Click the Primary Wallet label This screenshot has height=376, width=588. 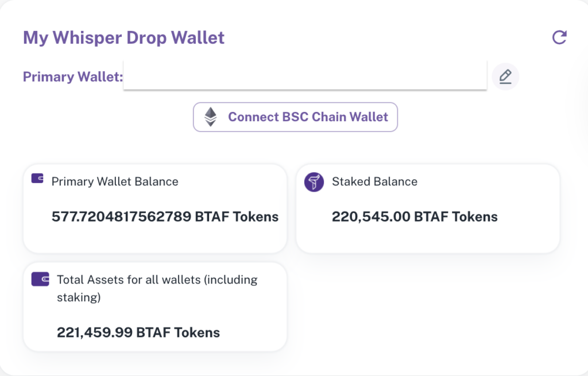[73, 76]
